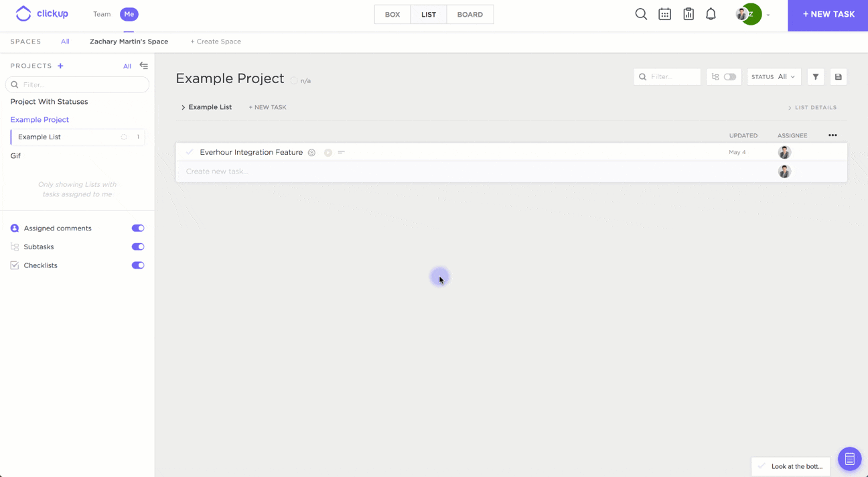868x477 pixels.
Task: Open the search magnifier in top bar
Action: click(x=641, y=14)
